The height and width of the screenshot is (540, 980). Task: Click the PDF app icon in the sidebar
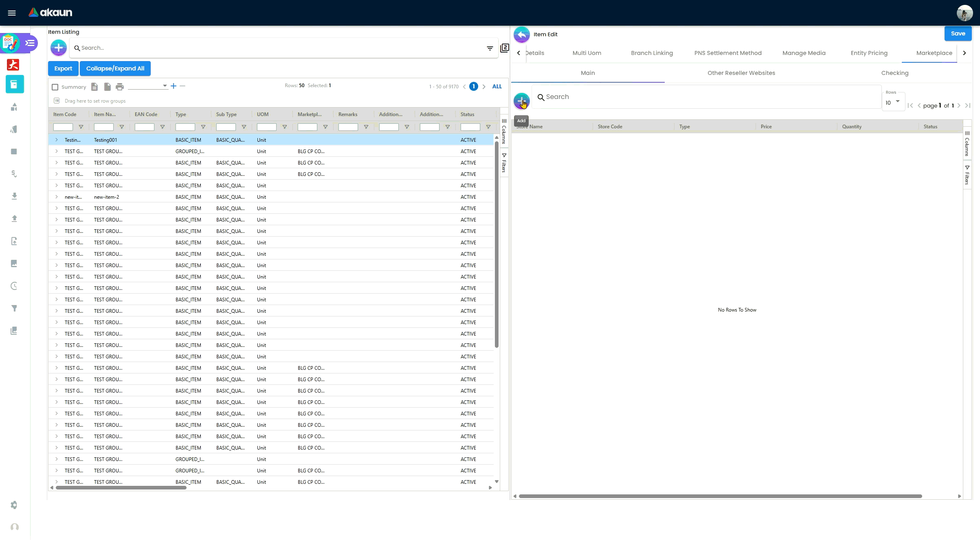[13, 65]
